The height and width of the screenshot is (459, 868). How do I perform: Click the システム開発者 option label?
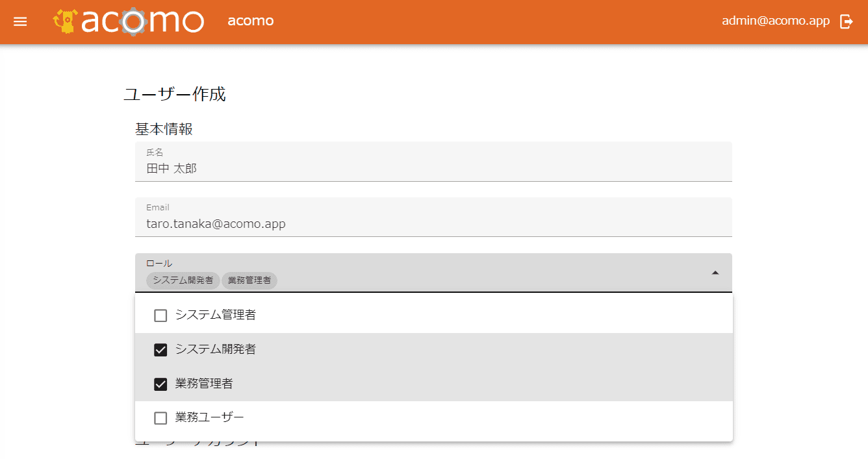[x=216, y=350]
